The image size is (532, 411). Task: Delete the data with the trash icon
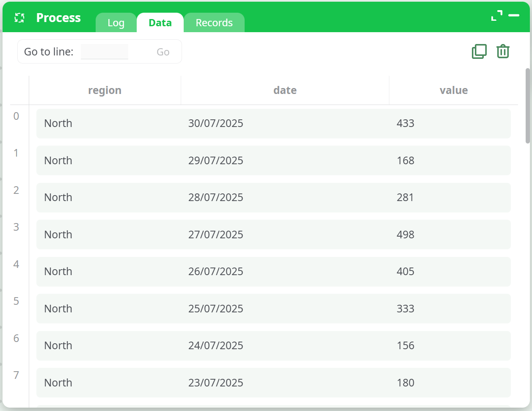point(502,51)
